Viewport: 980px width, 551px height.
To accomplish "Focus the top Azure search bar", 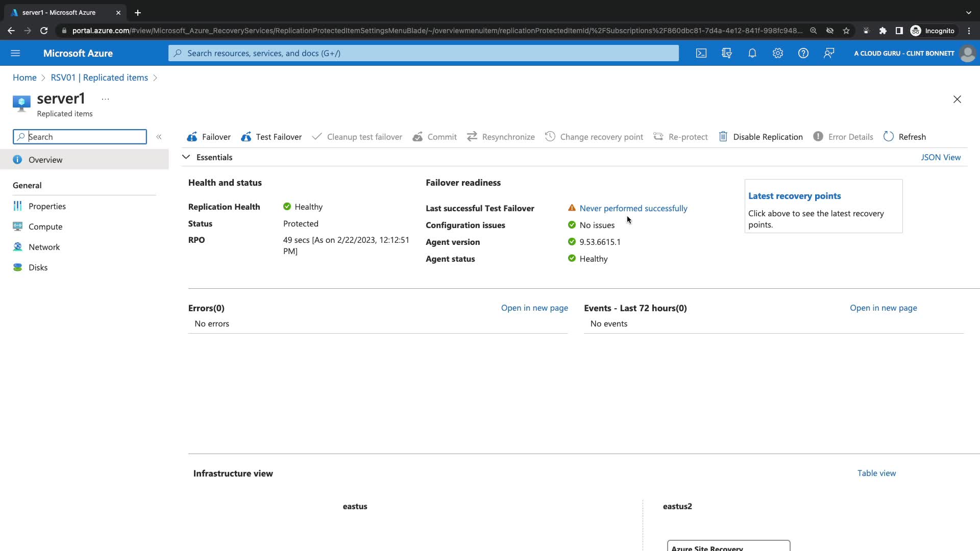I will (424, 53).
